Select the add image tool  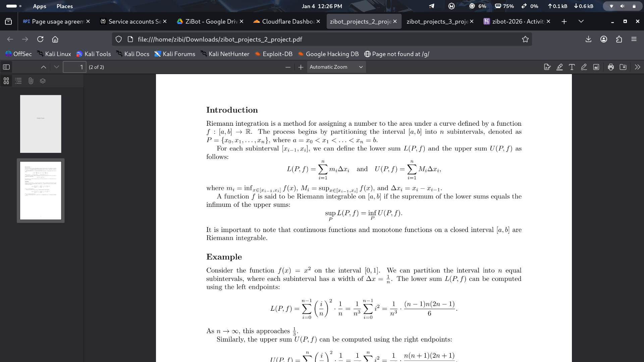pyautogui.click(x=596, y=67)
